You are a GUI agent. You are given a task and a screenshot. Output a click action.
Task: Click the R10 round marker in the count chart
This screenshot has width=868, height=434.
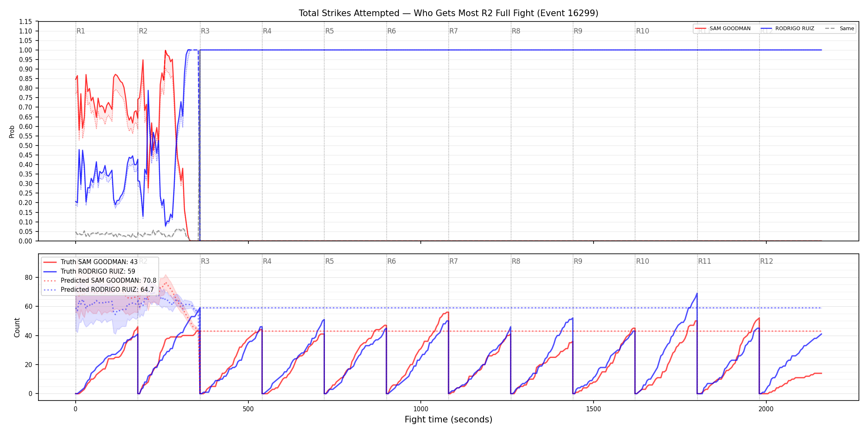pyautogui.click(x=642, y=261)
